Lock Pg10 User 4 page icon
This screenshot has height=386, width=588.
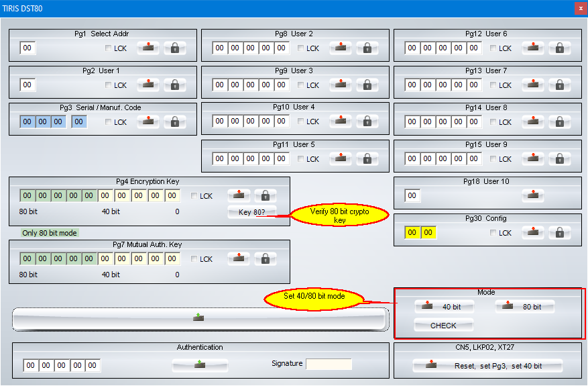[x=367, y=122]
